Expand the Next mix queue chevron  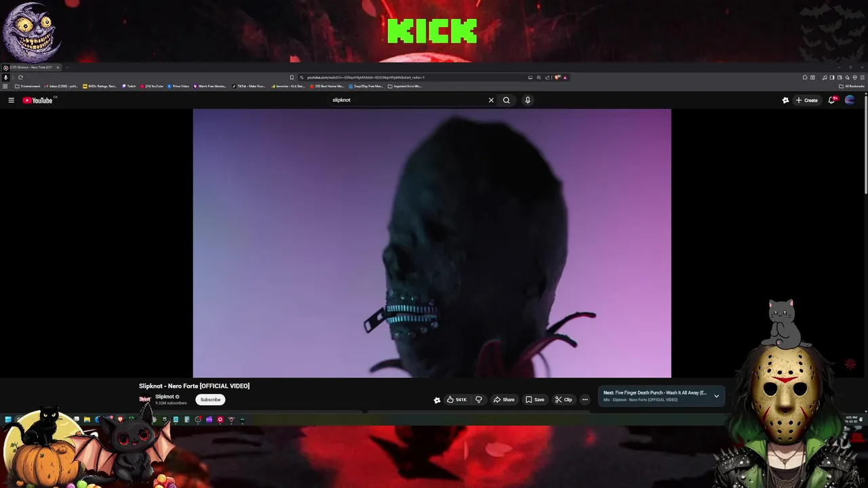(716, 396)
